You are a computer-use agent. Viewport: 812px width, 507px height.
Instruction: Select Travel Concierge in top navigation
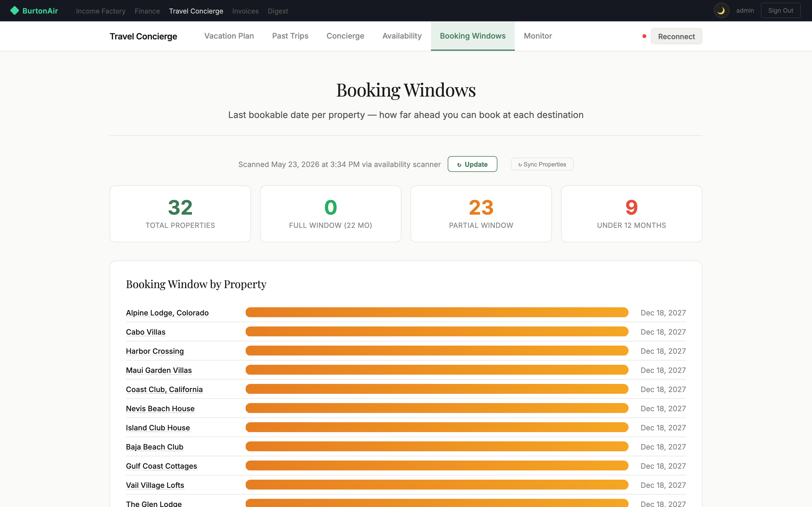point(196,11)
